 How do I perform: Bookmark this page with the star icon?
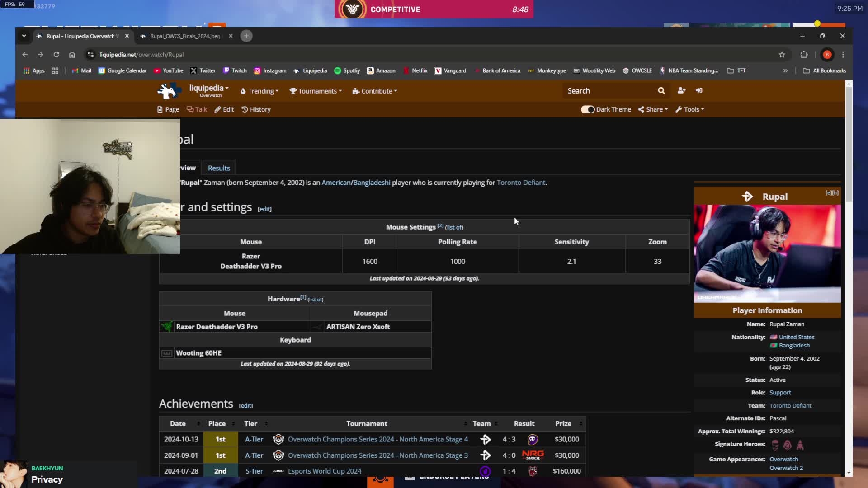point(782,55)
